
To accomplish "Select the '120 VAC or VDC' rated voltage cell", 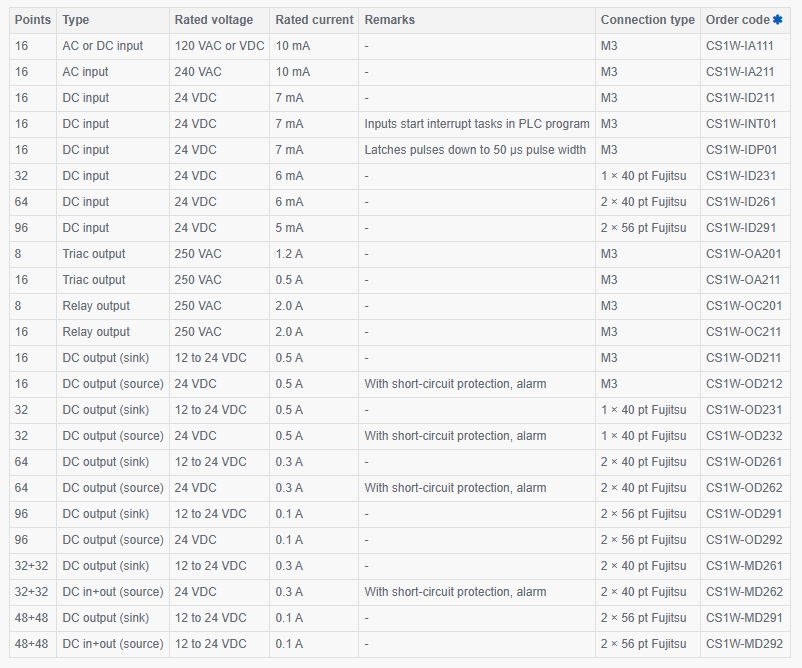I will pos(219,46).
